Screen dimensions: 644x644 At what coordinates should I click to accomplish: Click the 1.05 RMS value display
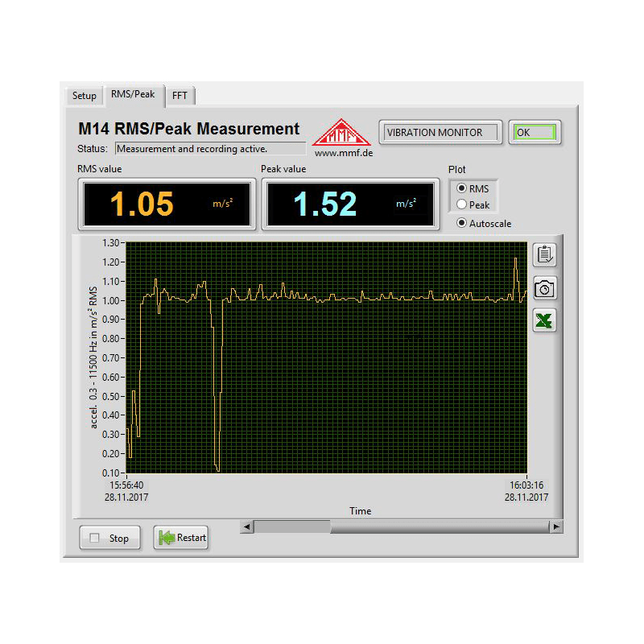[167, 204]
